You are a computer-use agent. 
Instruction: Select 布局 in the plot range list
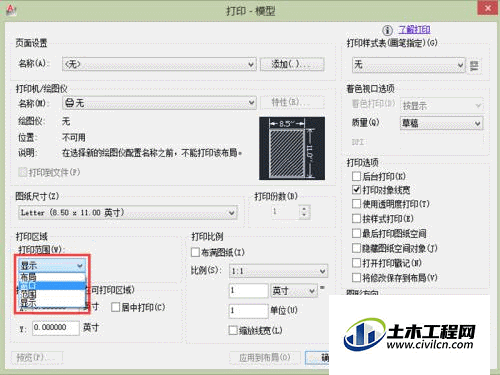[52, 277]
